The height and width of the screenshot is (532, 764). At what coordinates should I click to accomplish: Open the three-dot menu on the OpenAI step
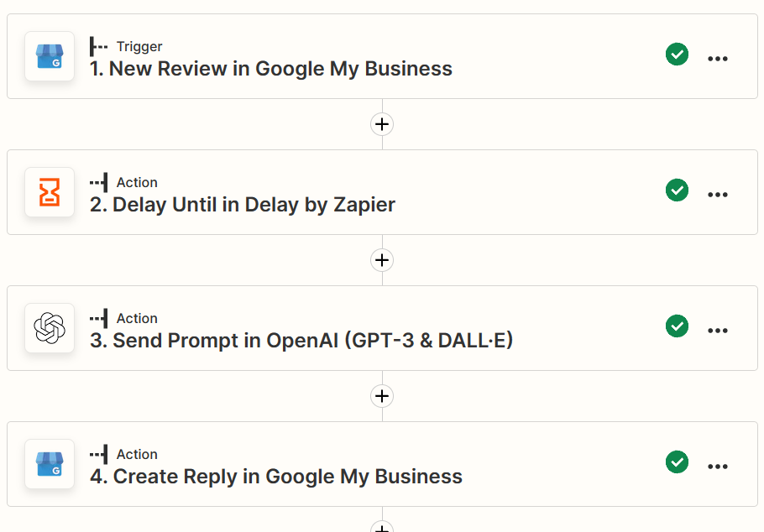[x=718, y=329]
